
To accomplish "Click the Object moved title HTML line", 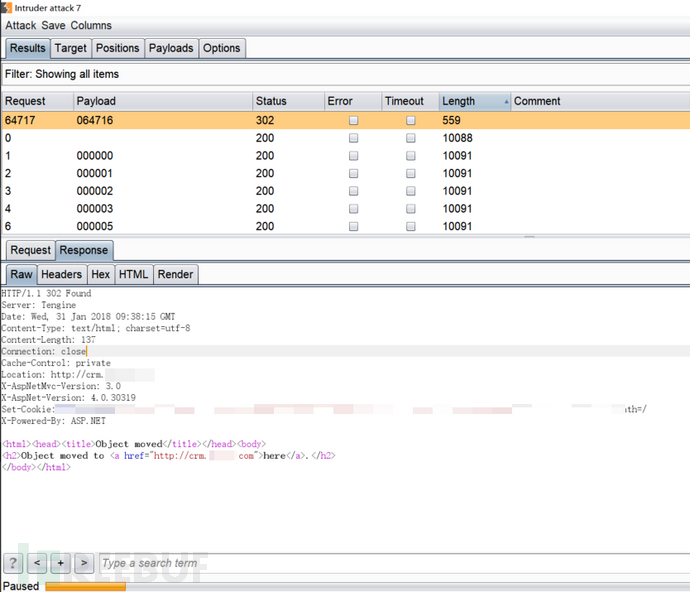I will click(134, 444).
